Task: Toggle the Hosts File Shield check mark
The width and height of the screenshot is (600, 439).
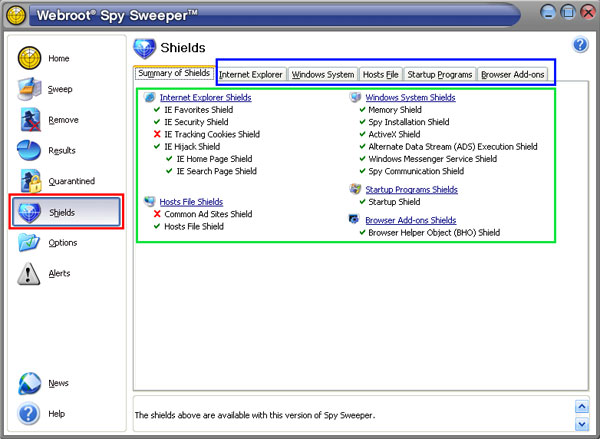Action: (157, 226)
